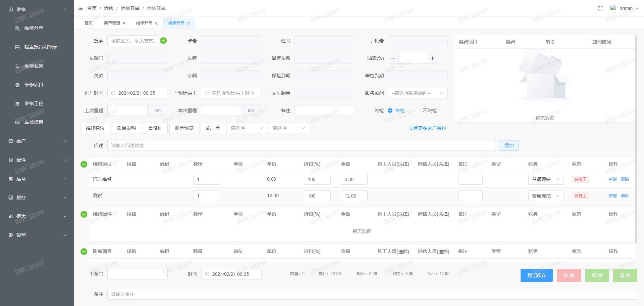Screen dimensions: 644x306
Task: Click the 质保说明 button
Action: click(x=126, y=128)
